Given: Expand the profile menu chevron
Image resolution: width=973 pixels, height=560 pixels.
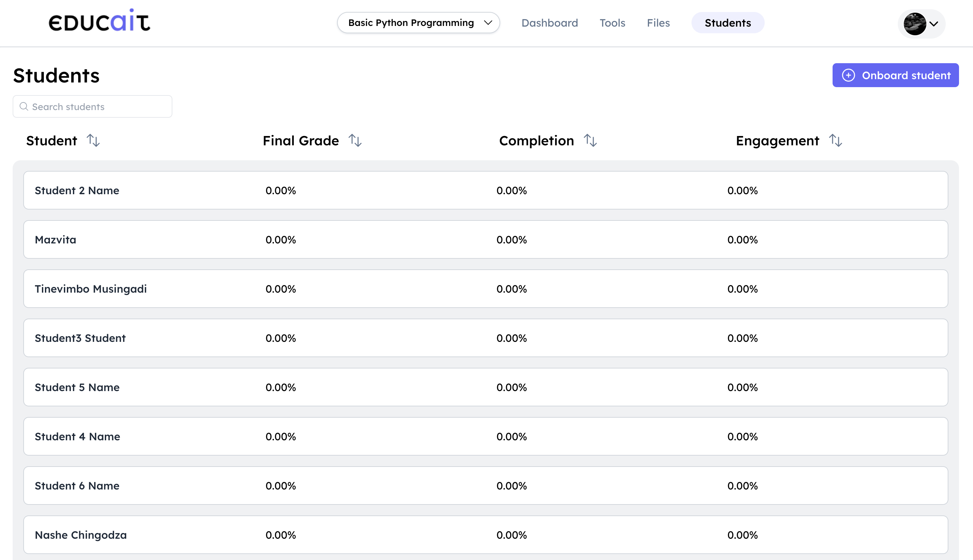Looking at the screenshot, I should [934, 24].
